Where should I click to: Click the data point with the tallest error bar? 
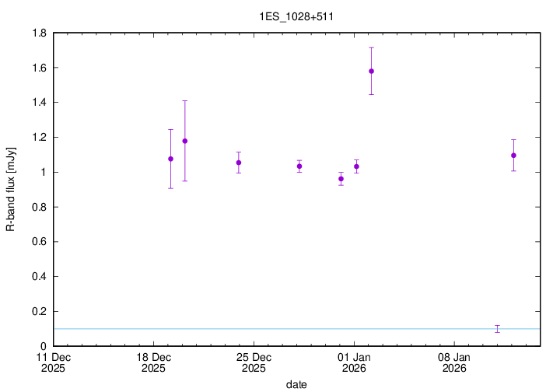184,141
